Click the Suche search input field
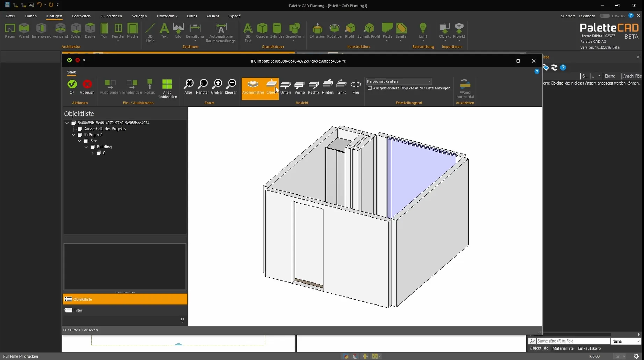Image resolution: width=644 pixels, height=360 pixels. [x=573, y=341]
